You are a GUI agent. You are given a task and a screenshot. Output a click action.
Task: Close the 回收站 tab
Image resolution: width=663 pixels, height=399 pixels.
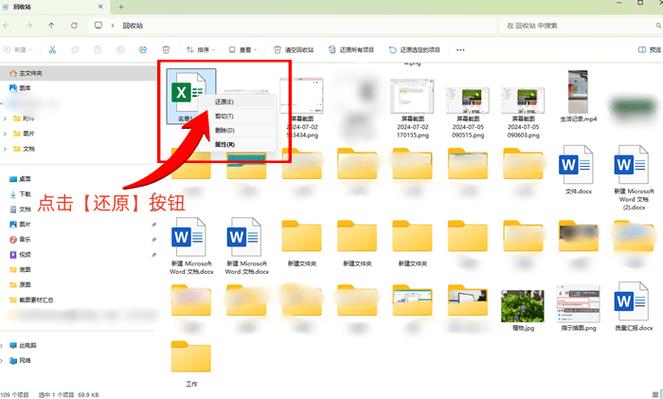(101, 7)
